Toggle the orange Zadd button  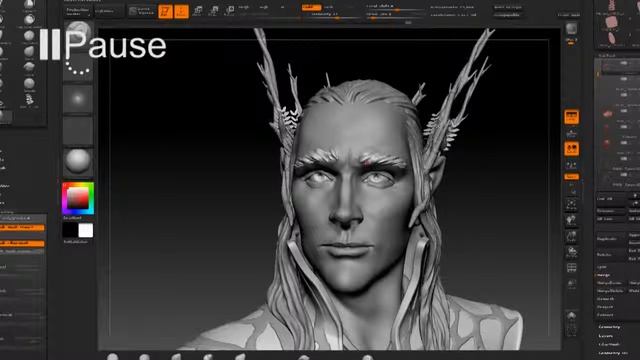[x=311, y=7]
